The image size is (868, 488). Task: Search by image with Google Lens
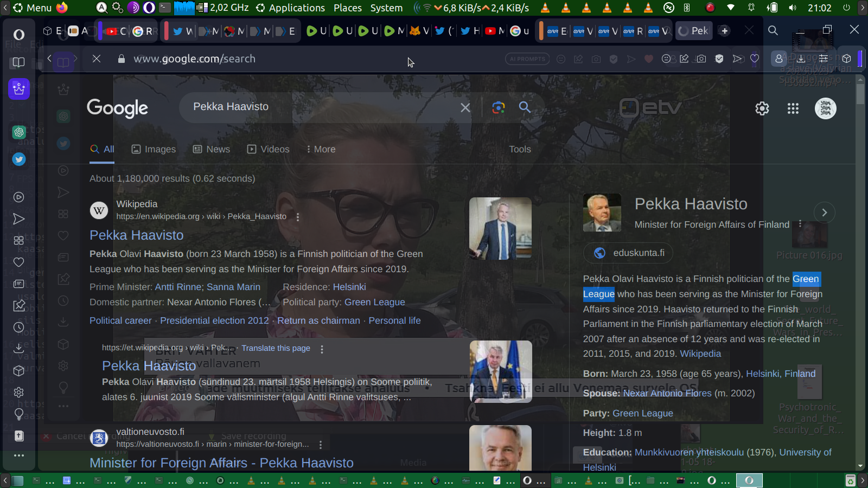tap(499, 107)
